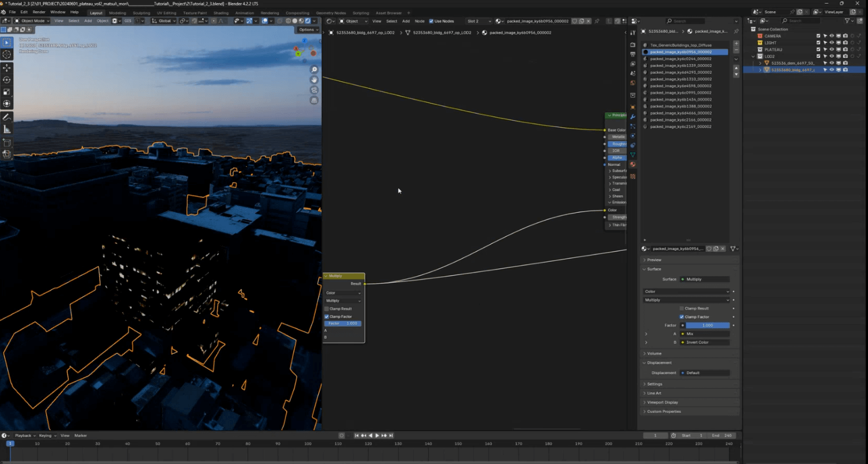
Task: Activate the Rotate tool
Action: (7, 80)
